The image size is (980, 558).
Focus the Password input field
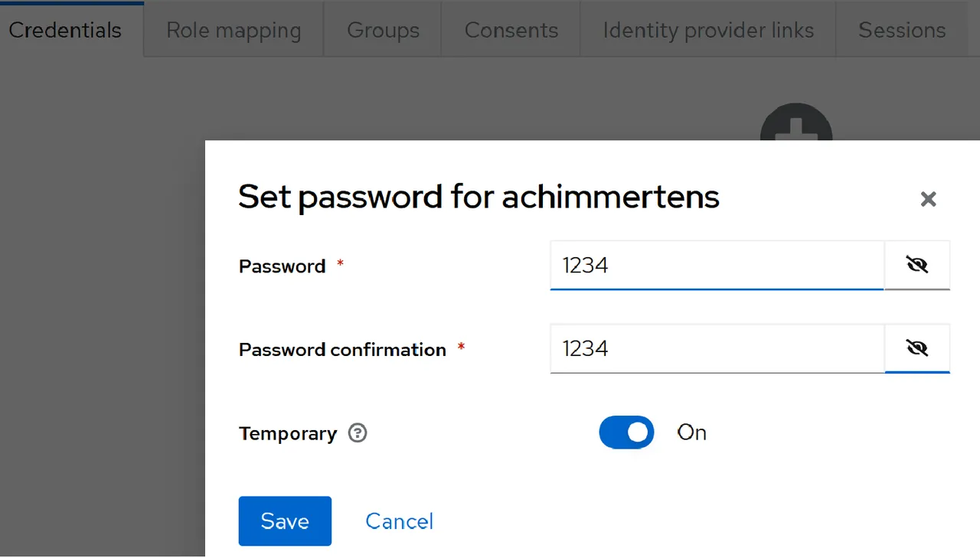717,266
